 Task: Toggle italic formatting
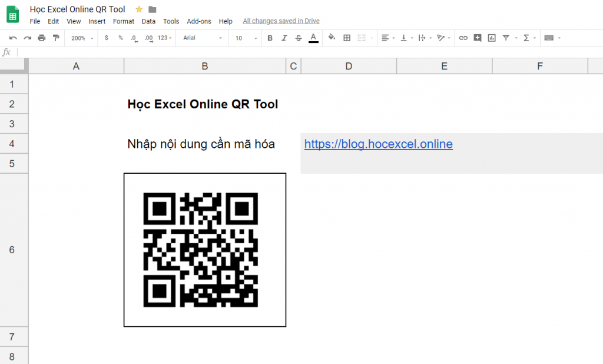283,38
